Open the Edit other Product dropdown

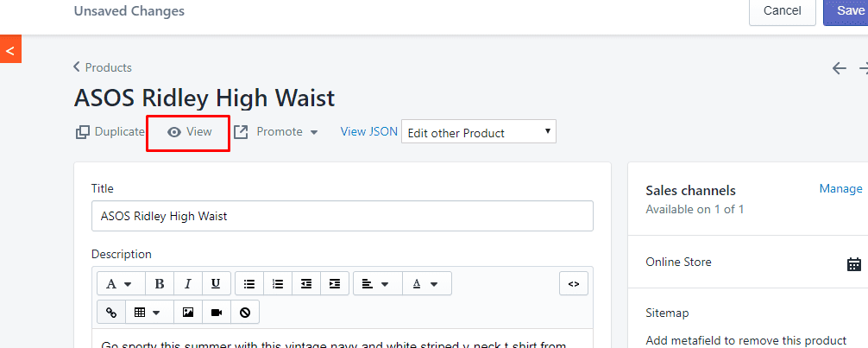click(x=479, y=132)
